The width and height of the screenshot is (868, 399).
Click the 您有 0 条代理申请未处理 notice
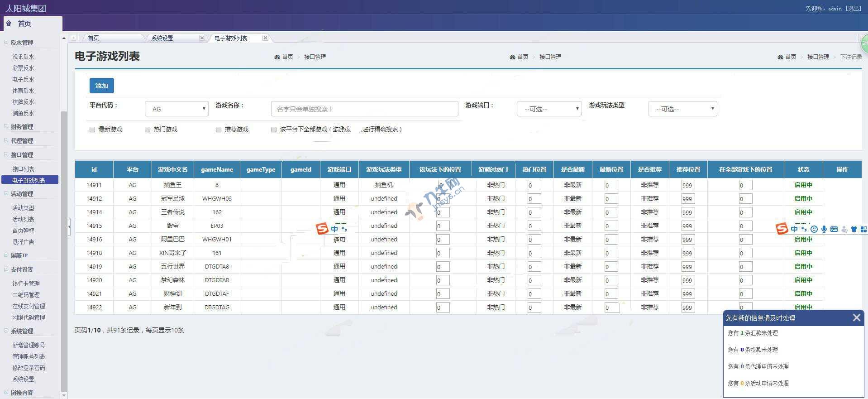758,366
